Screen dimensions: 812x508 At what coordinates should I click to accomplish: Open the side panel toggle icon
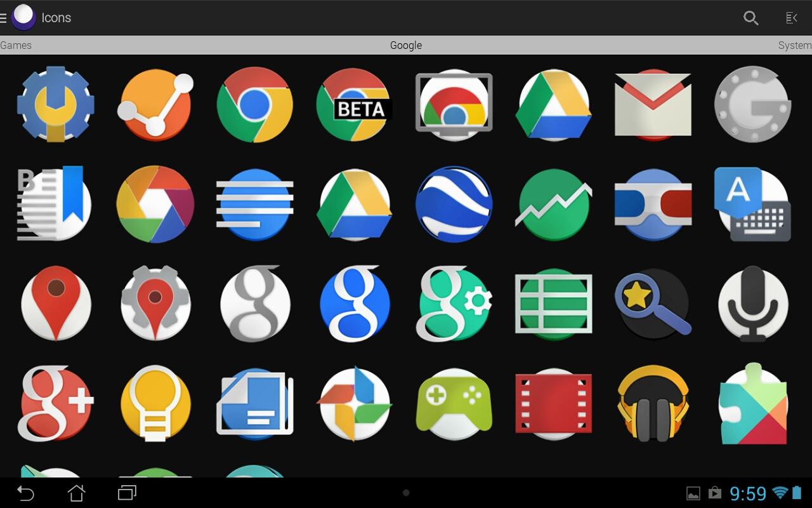click(791, 18)
